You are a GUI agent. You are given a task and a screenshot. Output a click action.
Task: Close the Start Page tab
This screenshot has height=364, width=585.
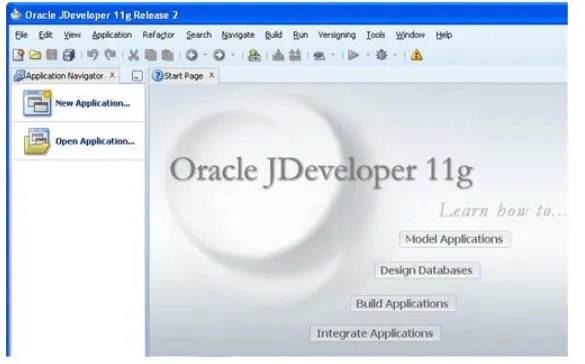[x=212, y=75]
